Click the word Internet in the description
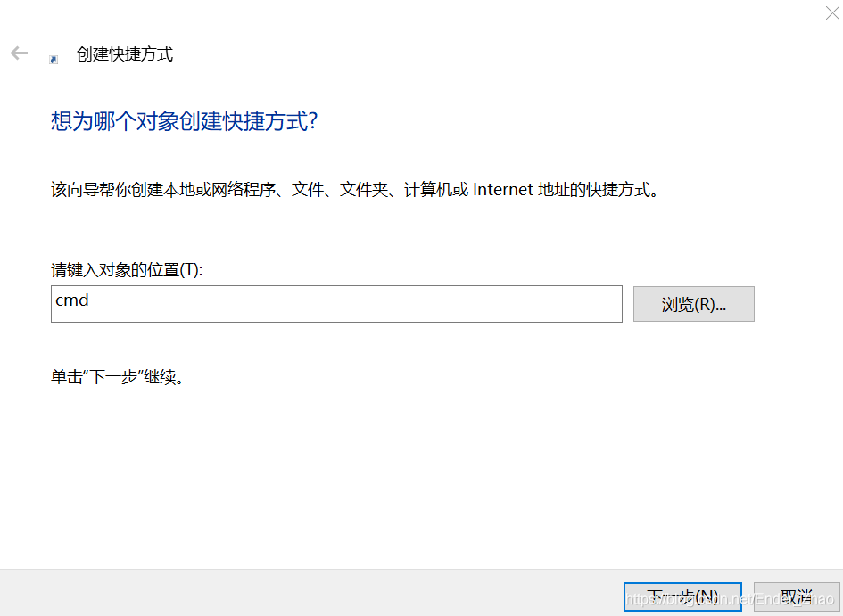843x616 pixels. coord(503,190)
